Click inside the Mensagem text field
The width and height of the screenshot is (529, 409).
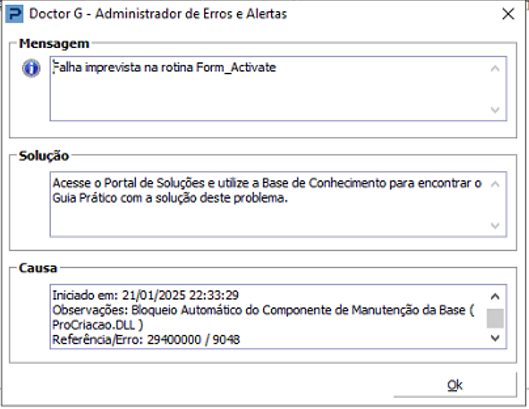(278, 89)
